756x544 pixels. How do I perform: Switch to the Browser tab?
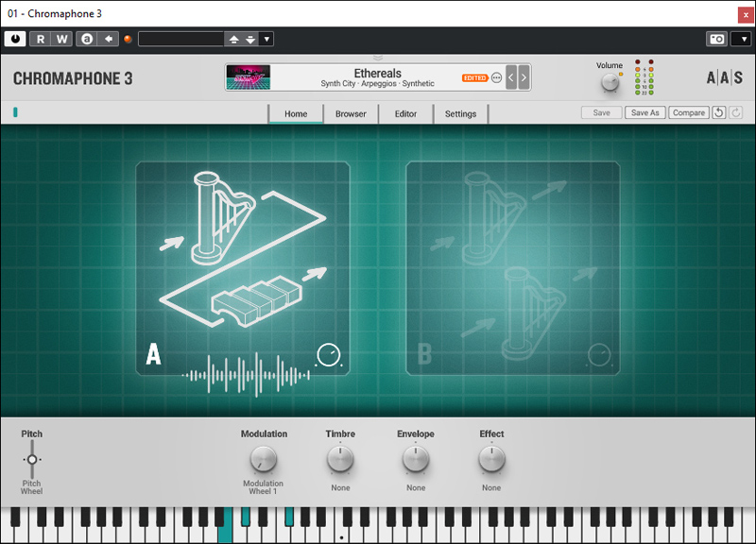pos(351,114)
